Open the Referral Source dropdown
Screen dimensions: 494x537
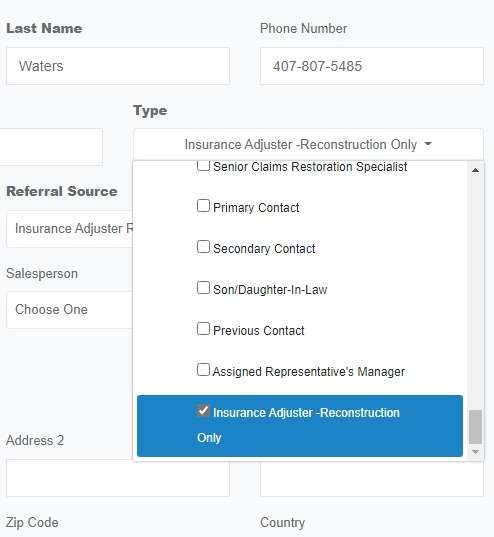coord(70,229)
